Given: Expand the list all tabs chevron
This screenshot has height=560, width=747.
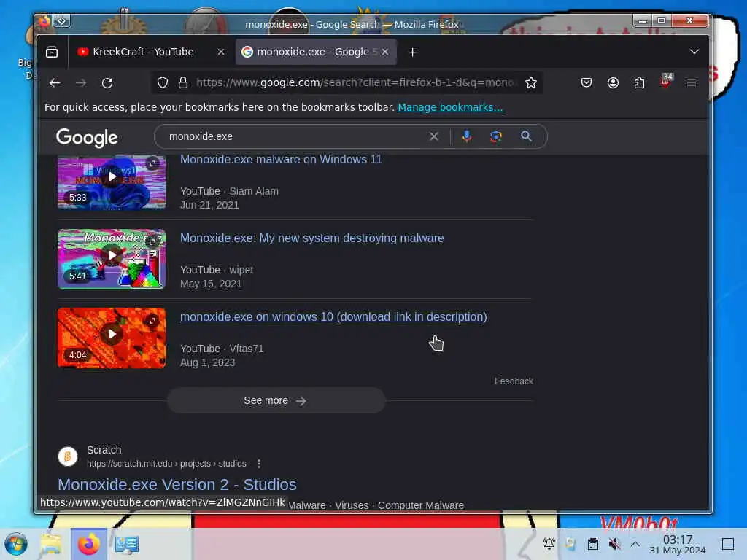Looking at the screenshot, I should click(694, 52).
